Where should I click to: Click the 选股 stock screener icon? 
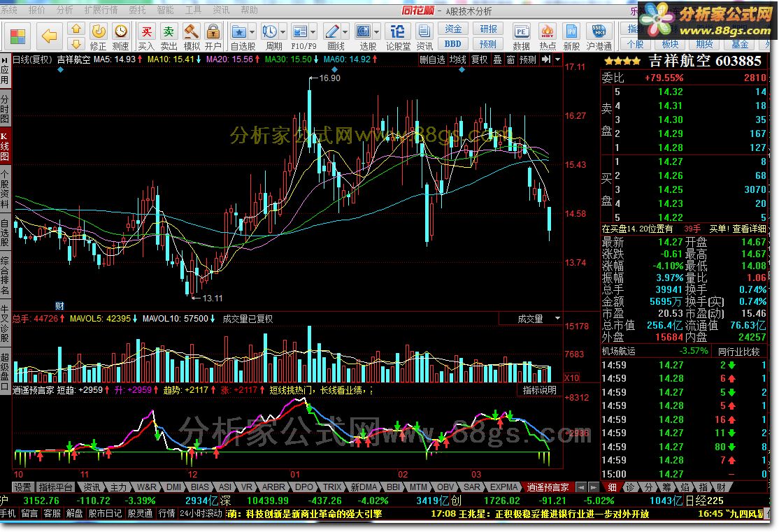(363, 31)
